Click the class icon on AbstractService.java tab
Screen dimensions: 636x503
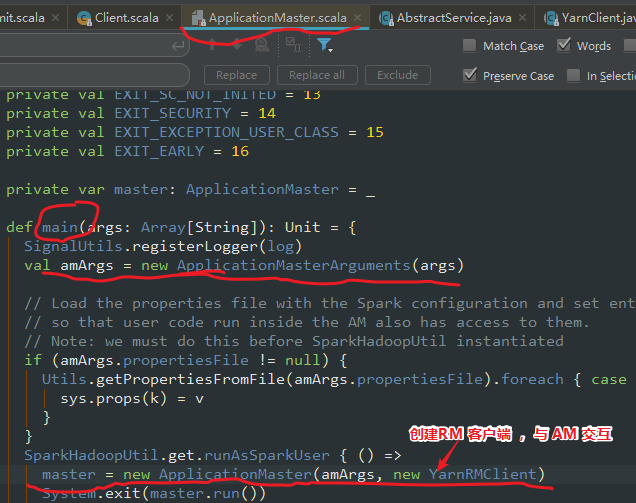(x=386, y=18)
